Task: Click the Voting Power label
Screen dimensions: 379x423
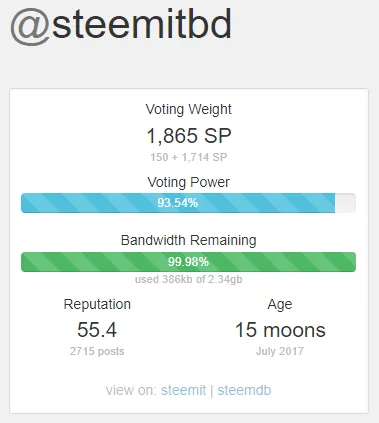Action: (189, 182)
